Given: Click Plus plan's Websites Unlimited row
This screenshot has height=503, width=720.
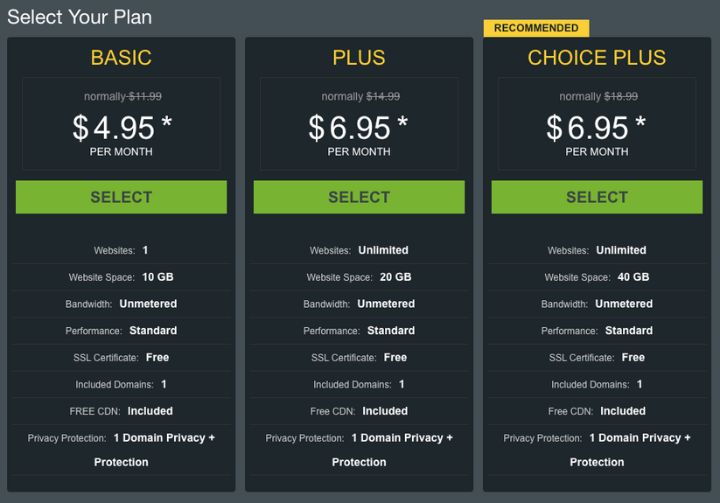Looking at the screenshot, I should [x=359, y=250].
